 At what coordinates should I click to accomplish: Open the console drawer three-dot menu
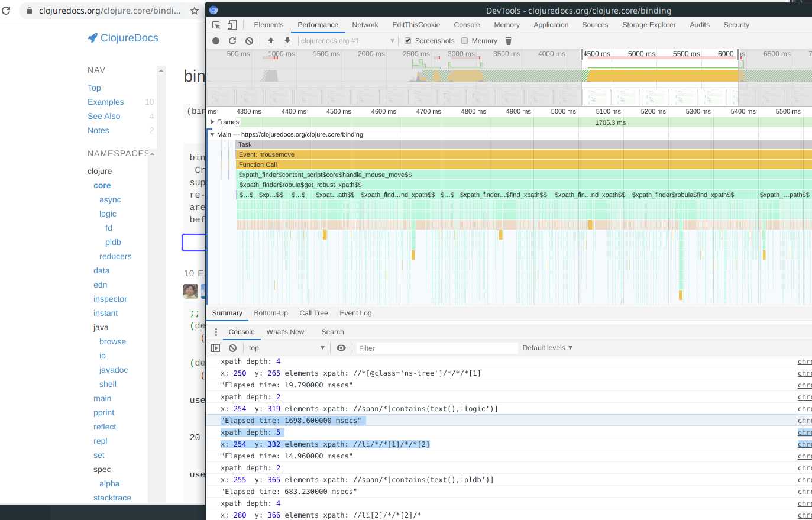pyautogui.click(x=216, y=332)
